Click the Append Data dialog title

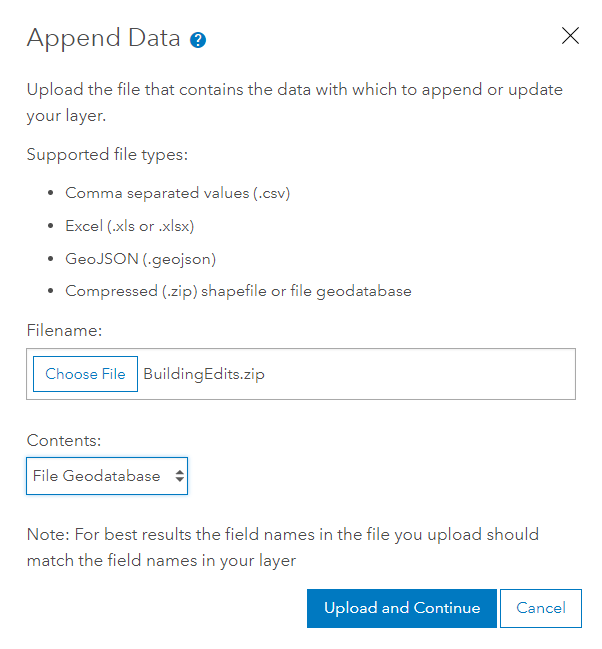pos(103,38)
